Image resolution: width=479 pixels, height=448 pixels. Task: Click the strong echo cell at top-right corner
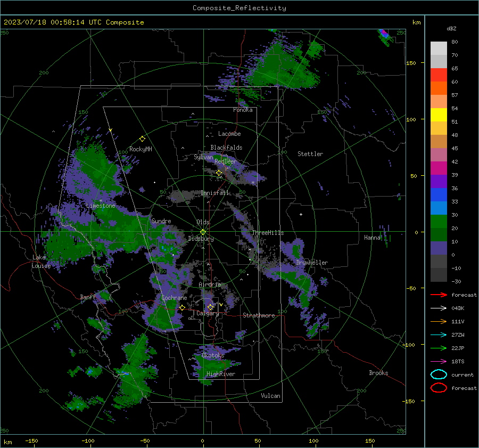pyautogui.click(x=384, y=35)
